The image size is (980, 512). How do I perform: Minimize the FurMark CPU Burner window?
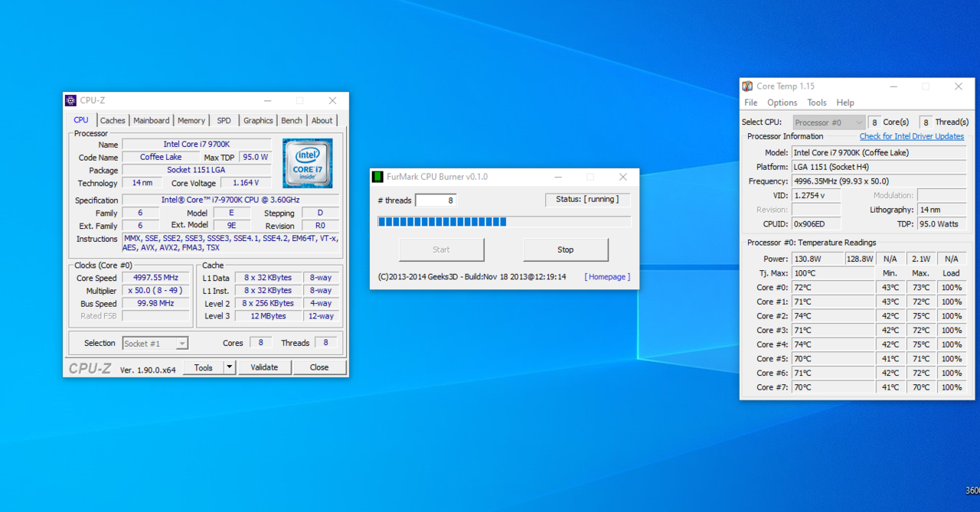click(558, 177)
